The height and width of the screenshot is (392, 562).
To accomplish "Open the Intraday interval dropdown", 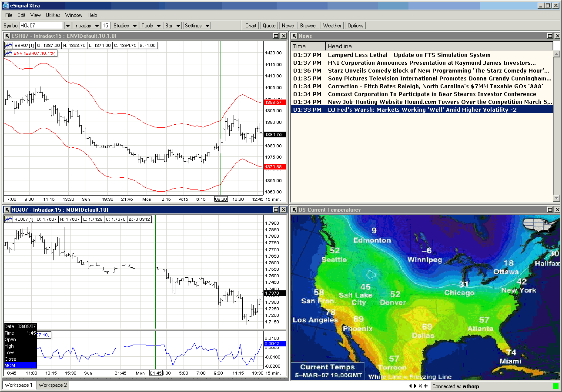I will [x=86, y=25].
